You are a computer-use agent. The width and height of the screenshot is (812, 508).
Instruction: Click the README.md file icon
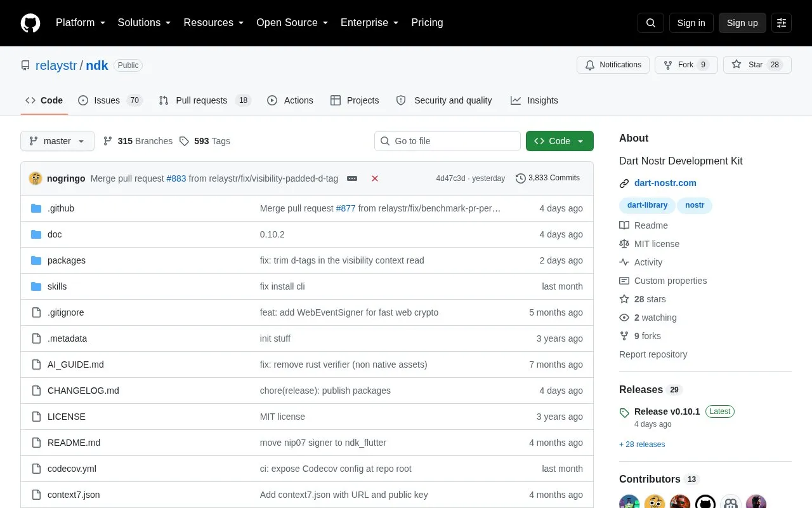(36, 443)
